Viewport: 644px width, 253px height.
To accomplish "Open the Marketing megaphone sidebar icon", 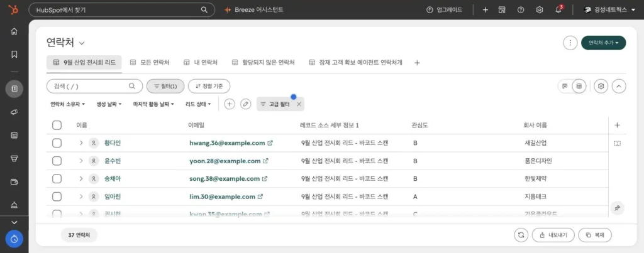I will (x=14, y=112).
